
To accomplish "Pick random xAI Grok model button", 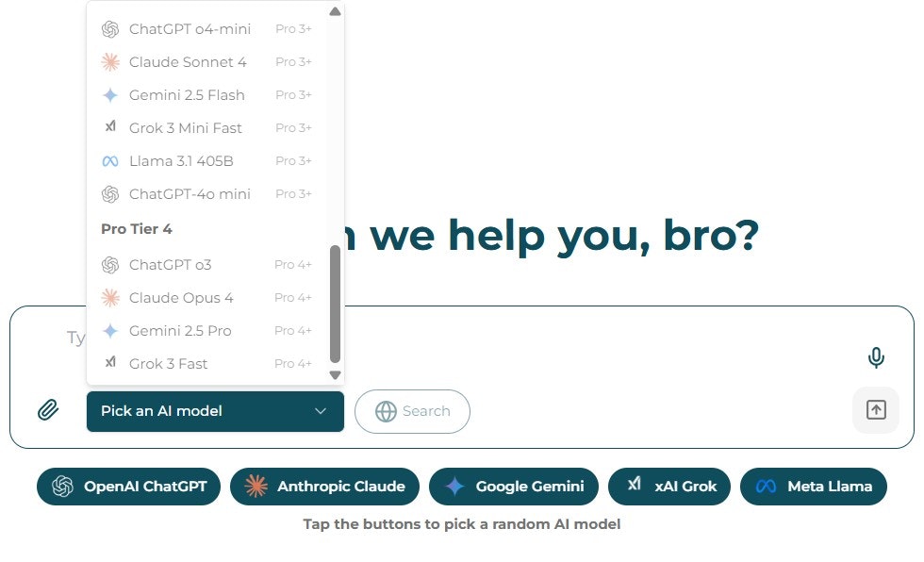I will (669, 486).
